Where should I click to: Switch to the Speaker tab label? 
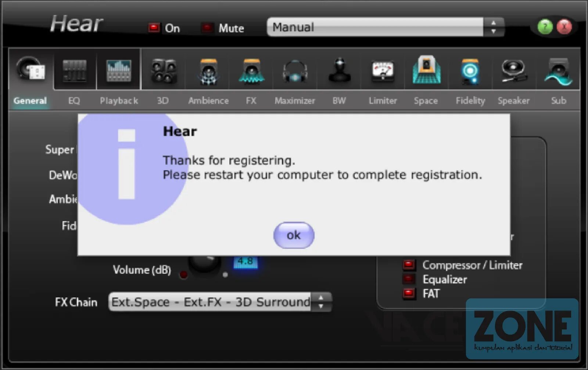point(514,100)
